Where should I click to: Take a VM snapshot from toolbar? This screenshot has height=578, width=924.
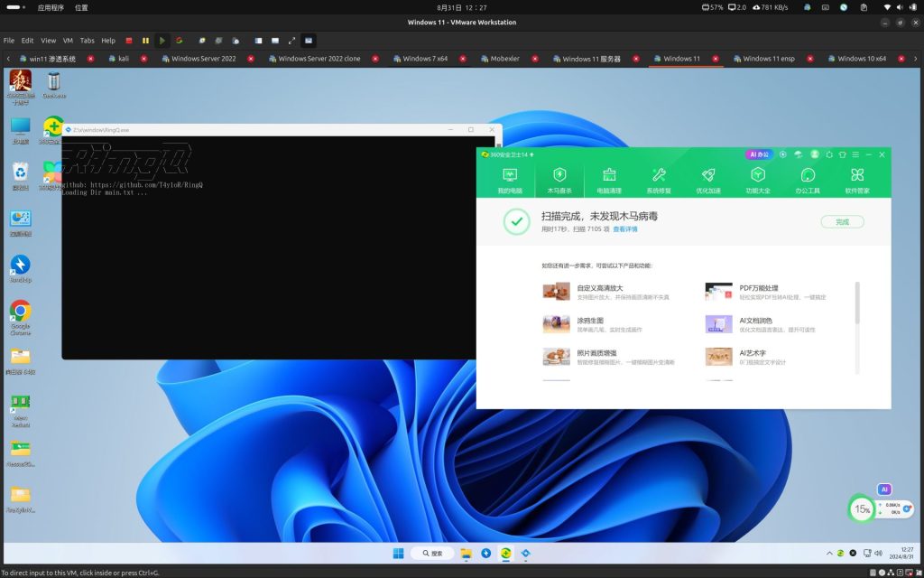(x=202, y=41)
